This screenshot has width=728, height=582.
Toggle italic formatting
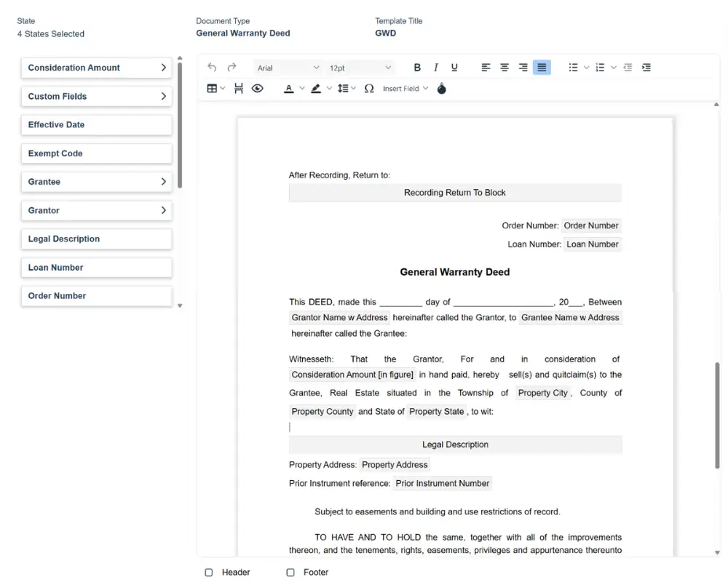point(435,68)
